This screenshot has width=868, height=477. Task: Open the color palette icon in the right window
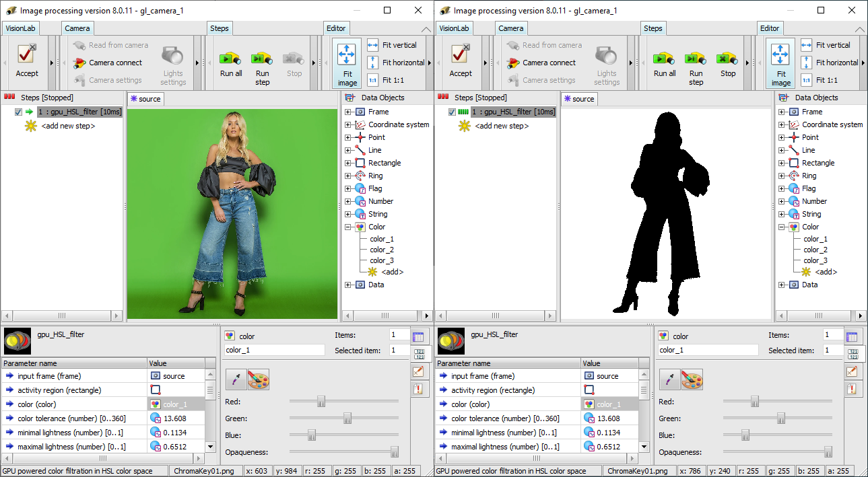(692, 379)
